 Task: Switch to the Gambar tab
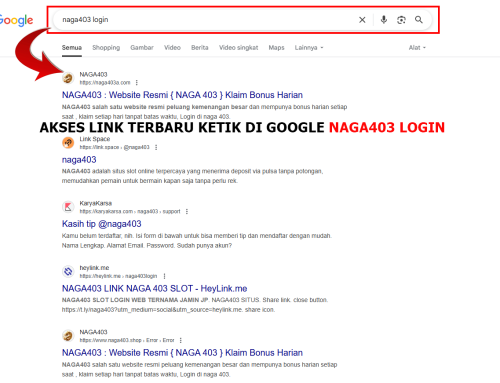tap(142, 48)
